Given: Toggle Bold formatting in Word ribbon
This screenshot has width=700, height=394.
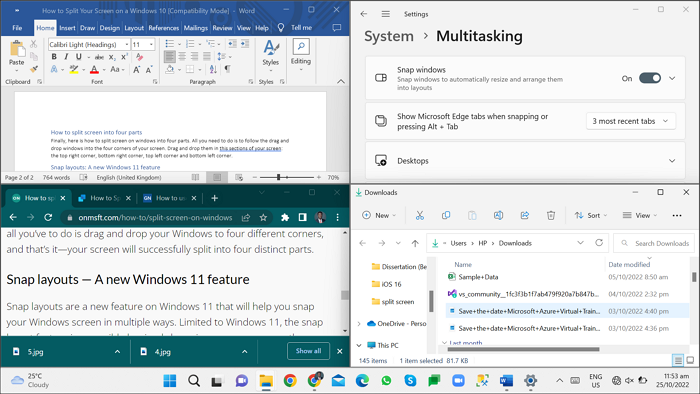Looking at the screenshot, I should [x=54, y=57].
